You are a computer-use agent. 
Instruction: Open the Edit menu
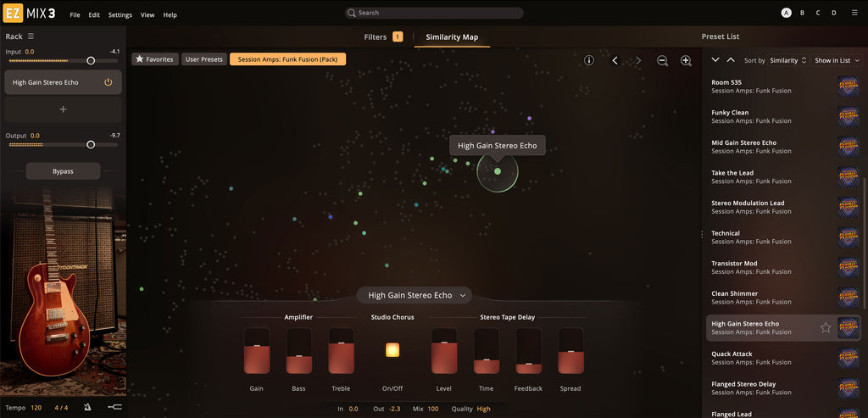pos(94,15)
